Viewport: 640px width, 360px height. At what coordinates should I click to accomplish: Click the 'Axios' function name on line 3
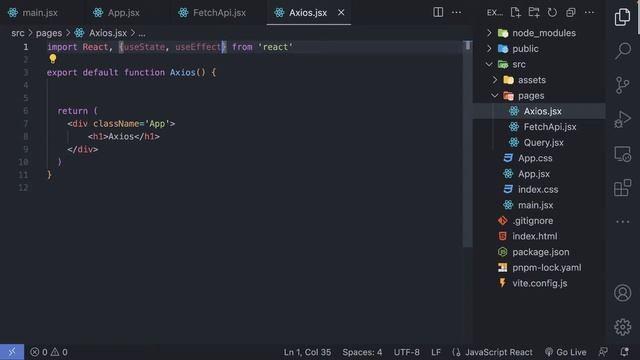[x=182, y=73]
